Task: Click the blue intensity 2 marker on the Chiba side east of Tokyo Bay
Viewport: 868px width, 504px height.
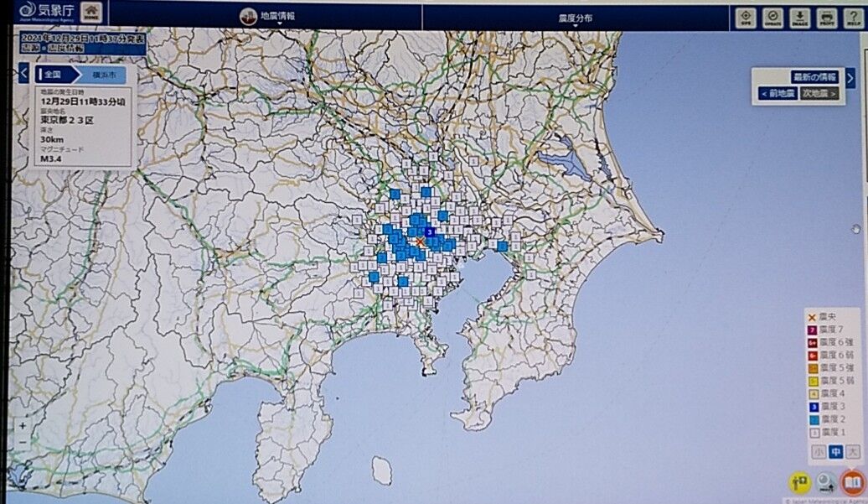Action: point(502,246)
